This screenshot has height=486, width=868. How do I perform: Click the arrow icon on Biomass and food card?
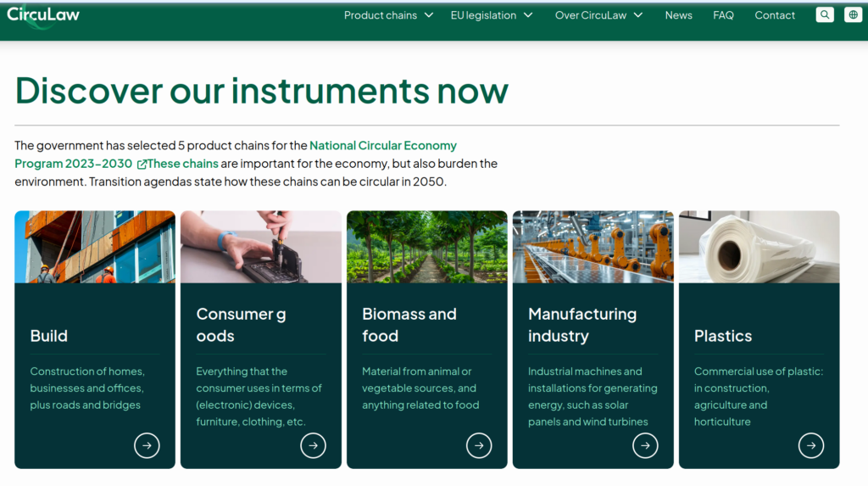point(479,445)
